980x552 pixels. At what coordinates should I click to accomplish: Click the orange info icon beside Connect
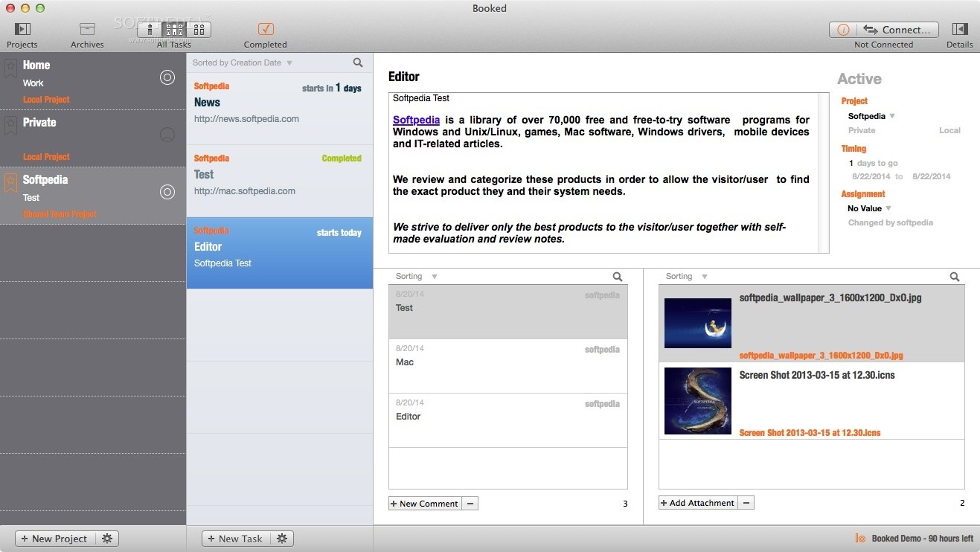pyautogui.click(x=843, y=30)
